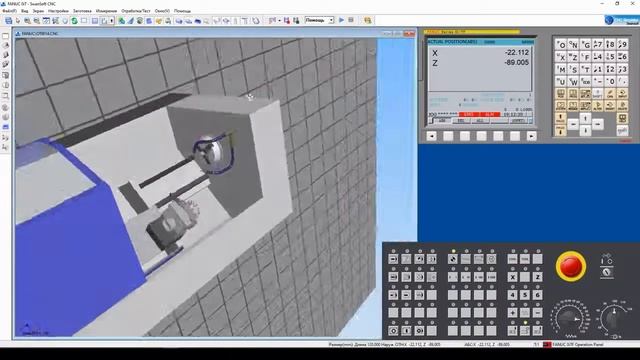640x360 pixels.
Task: Start simulation with the blue play button
Action: point(342,20)
